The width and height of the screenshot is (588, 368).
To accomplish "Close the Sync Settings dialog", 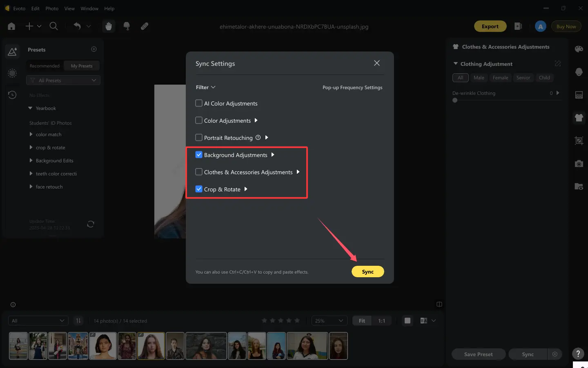I will click(x=376, y=63).
